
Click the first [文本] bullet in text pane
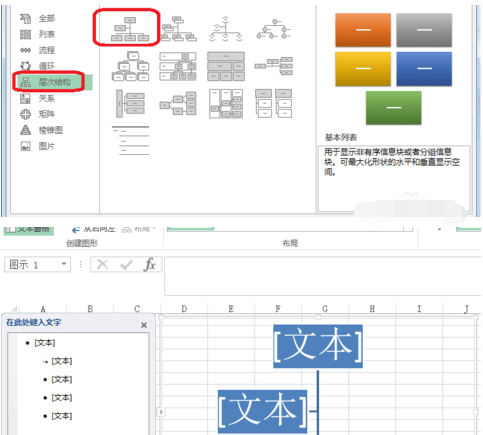click(44, 343)
